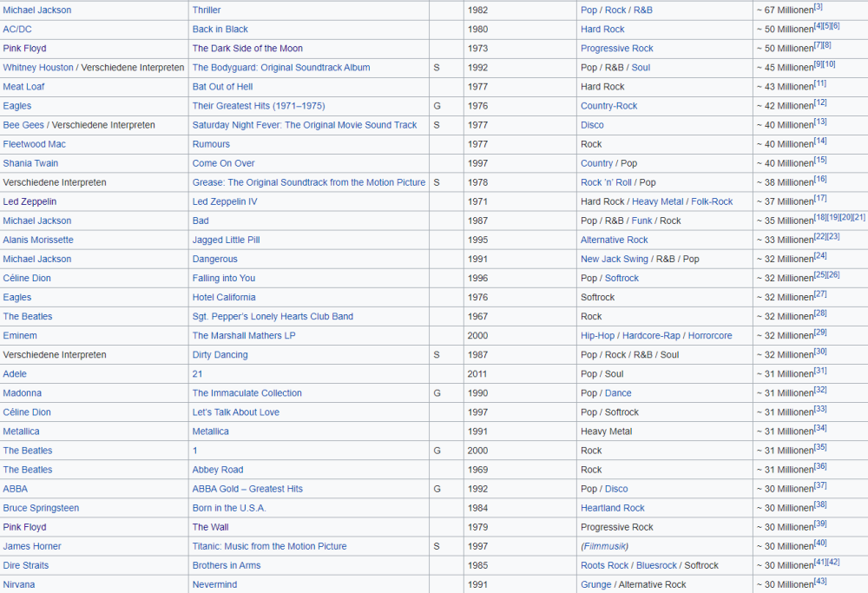Open the Back in Black album page
The image size is (868, 593).
220,30
